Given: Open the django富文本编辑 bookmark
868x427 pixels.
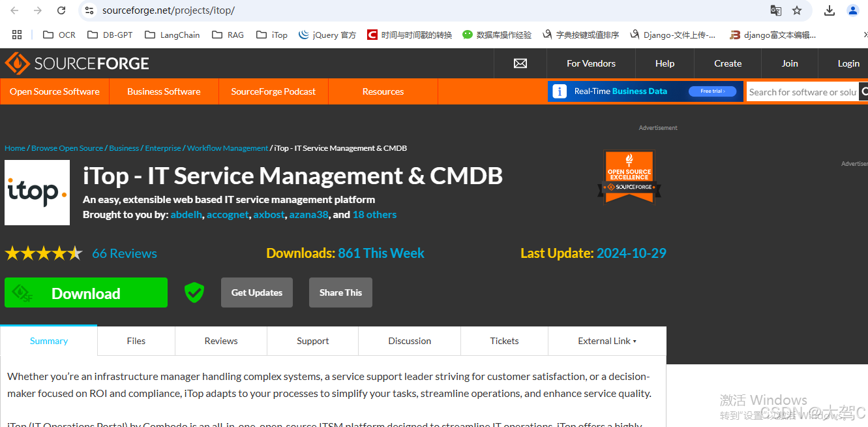Looking at the screenshot, I should coord(773,35).
